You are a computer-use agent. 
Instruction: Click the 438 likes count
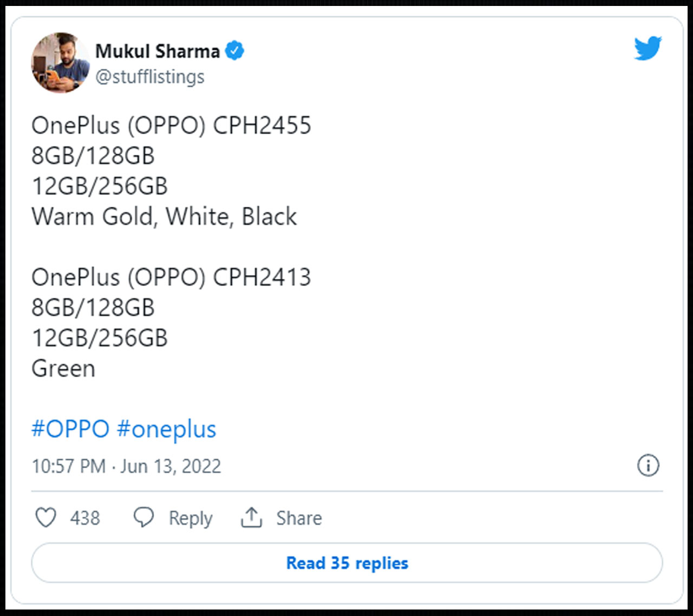(85, 518)
